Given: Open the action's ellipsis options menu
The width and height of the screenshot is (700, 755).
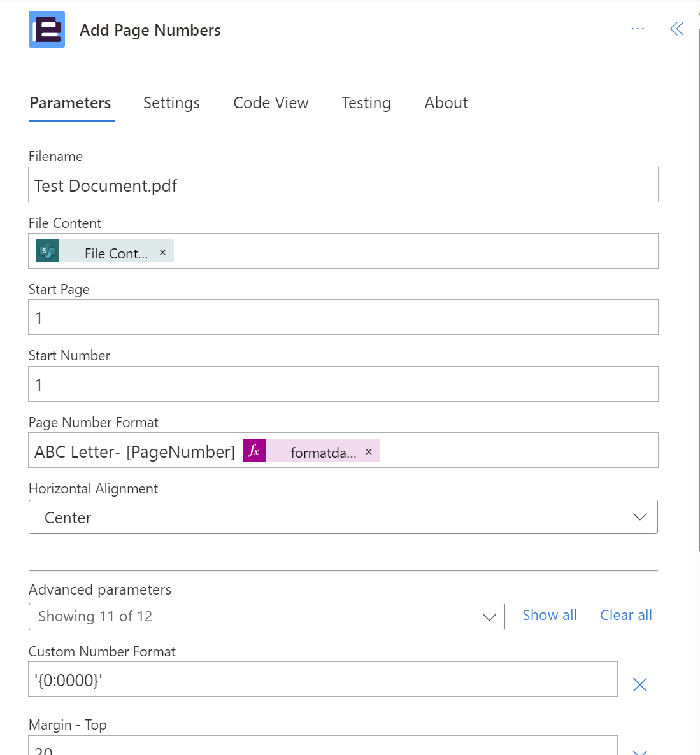Looking at the screenshot, I should click(638, 28).
